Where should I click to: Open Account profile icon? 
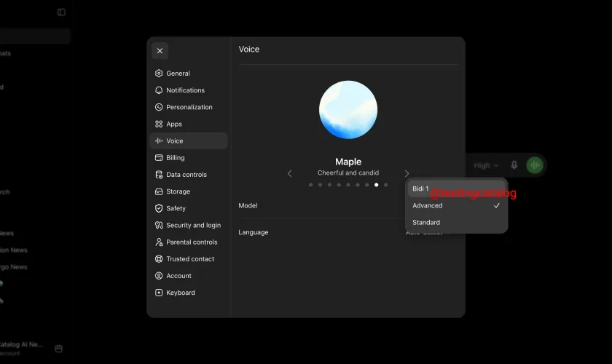click(159, 276)
